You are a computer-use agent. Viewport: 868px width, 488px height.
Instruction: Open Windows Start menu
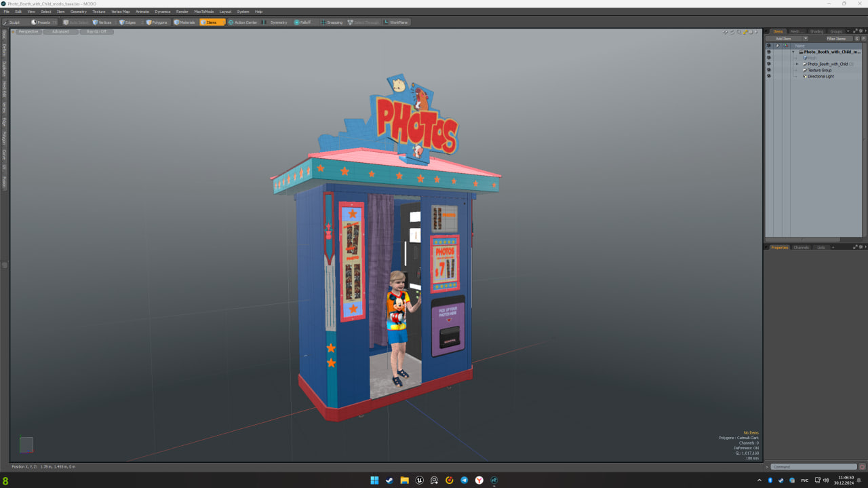(374, 481)
